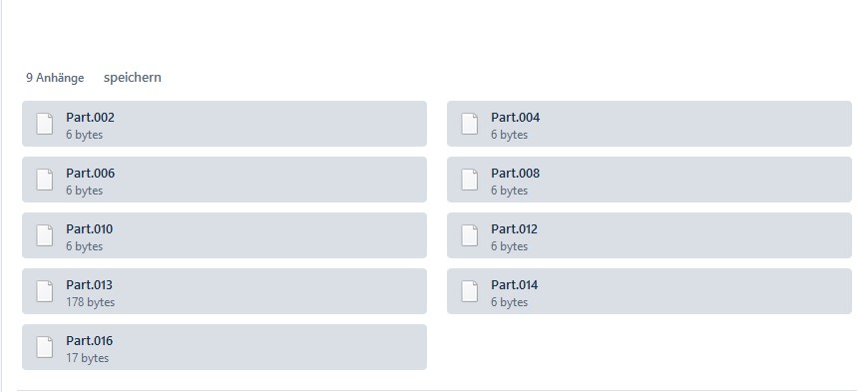Screen dimensions: 868x392
Task: Click the speichern link to save attachments
Action: [133, 78]
